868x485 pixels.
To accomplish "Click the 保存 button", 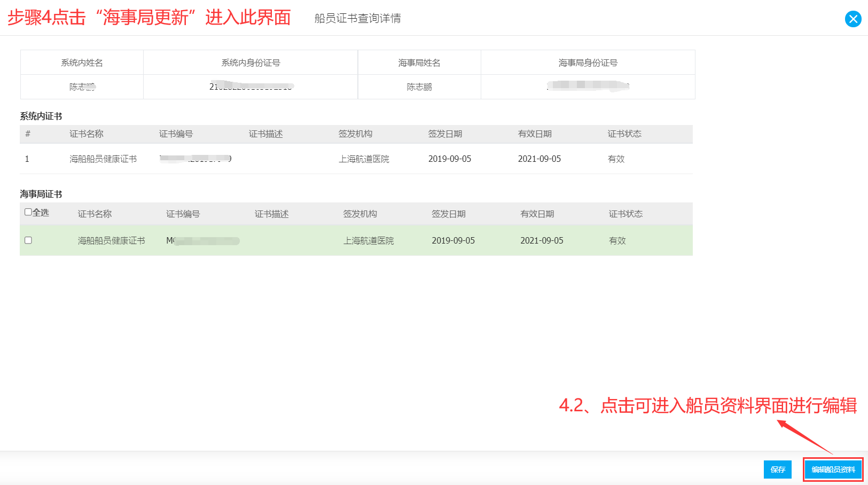I will tap(778, 470).
